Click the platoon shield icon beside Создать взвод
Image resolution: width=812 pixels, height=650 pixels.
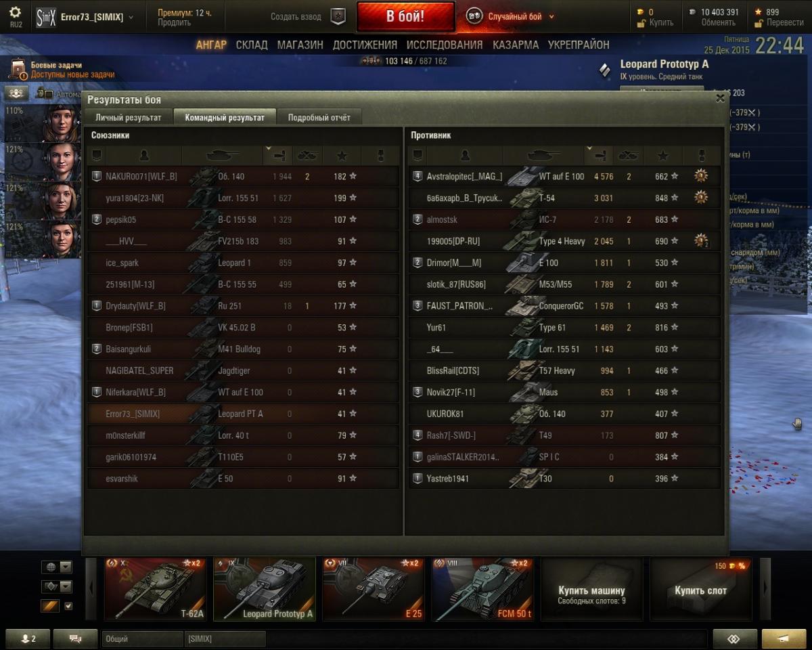[x=338, y=16]
